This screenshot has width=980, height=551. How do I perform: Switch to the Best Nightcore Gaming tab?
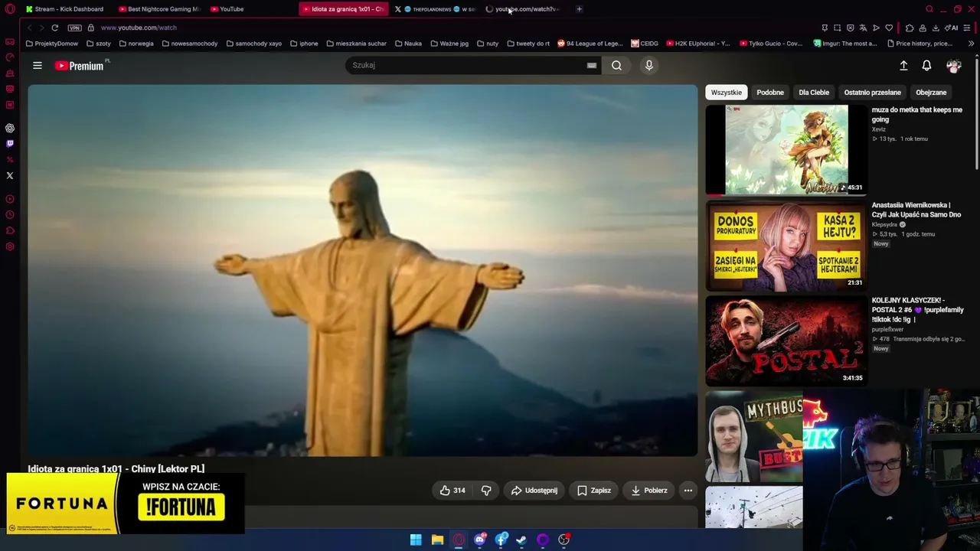[159, 9]
